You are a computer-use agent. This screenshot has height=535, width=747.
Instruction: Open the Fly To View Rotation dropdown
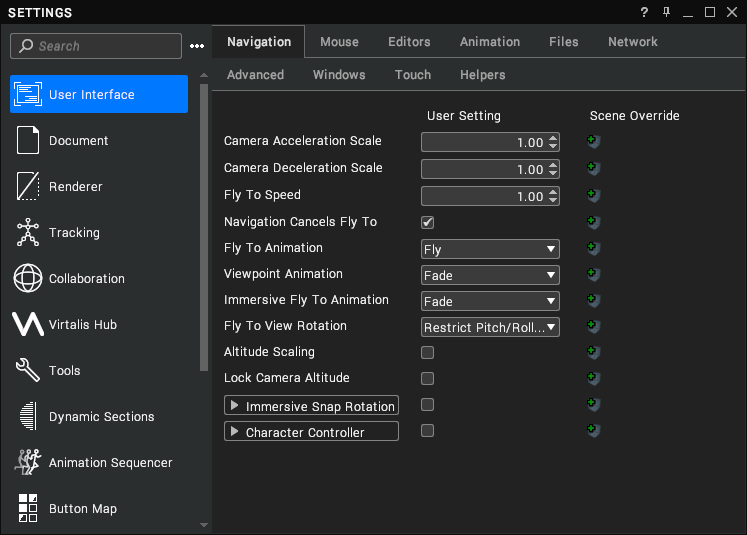point(490,327)
